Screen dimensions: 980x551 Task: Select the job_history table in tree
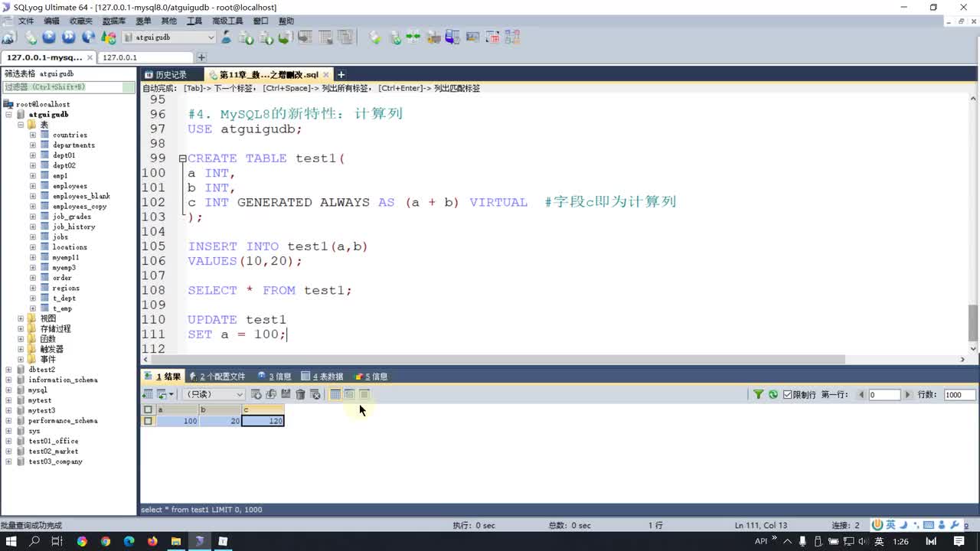point(73,227)
